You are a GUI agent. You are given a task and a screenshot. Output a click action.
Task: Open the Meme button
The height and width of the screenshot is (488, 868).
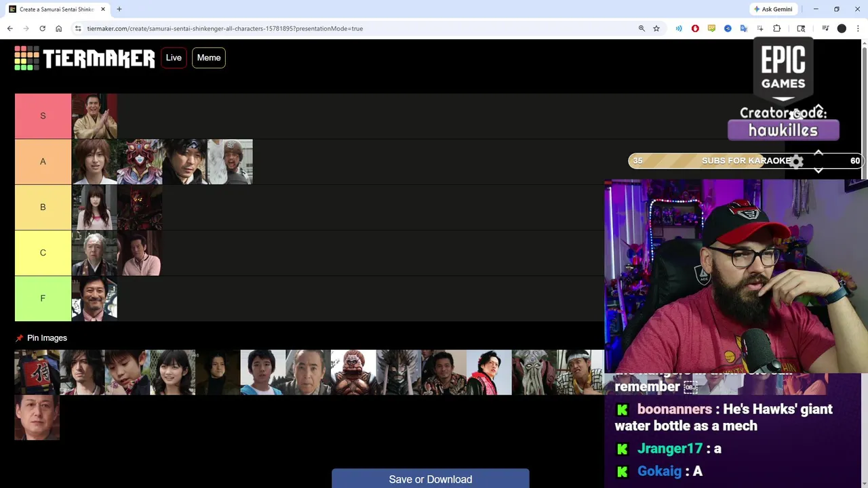209,58
